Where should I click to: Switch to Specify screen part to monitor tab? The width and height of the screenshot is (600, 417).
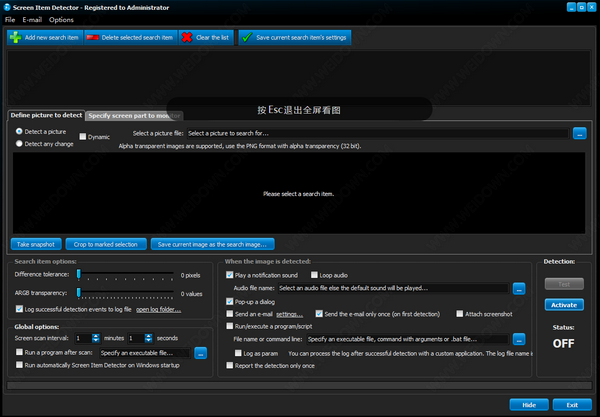134,116
